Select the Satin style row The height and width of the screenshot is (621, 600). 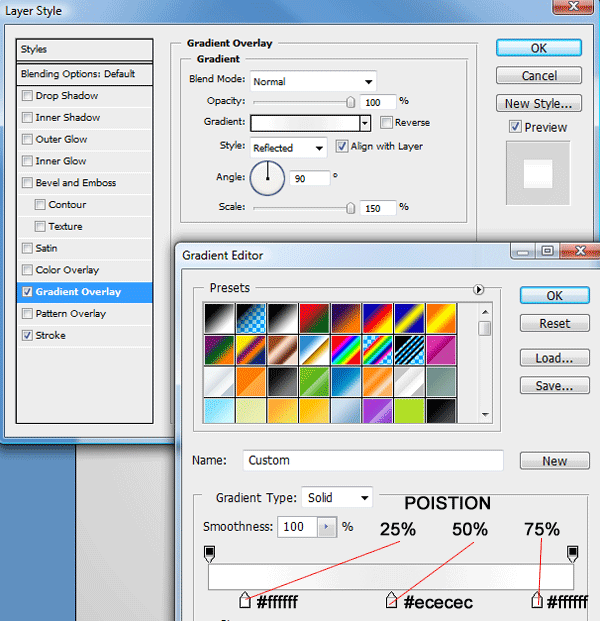(x=84, y=248)
